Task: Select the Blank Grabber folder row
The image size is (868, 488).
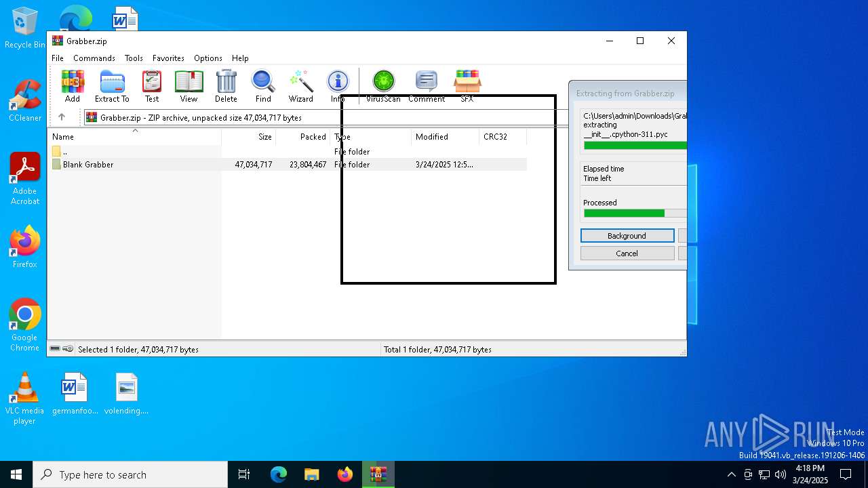Action: (288, 165)
